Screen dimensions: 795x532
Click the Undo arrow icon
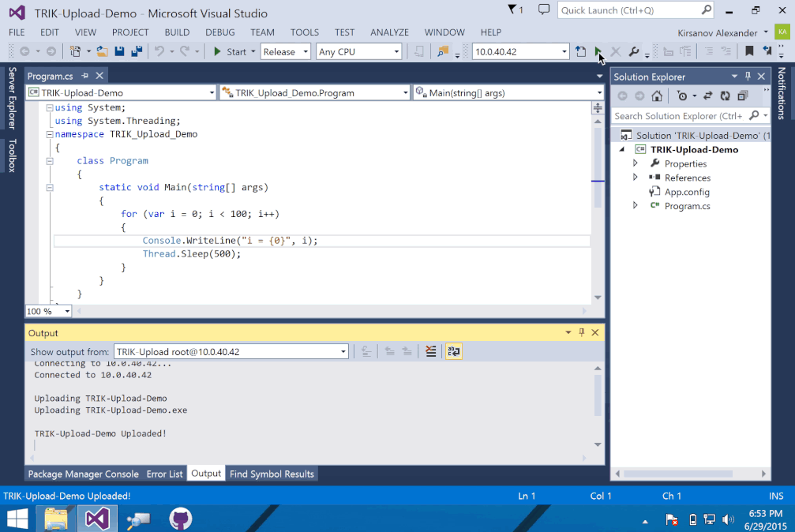(159, 51)
